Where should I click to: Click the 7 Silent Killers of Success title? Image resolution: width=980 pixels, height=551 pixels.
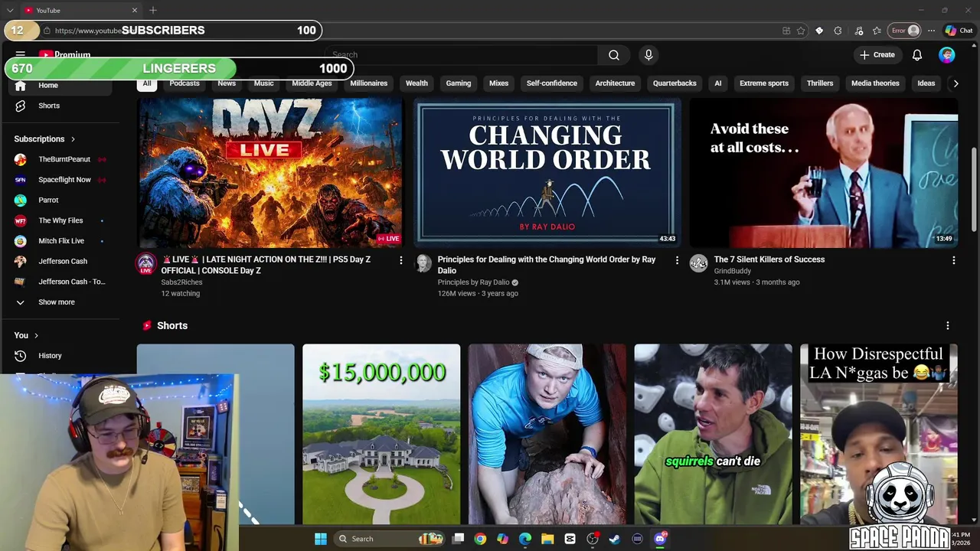[x=769, y=259]
